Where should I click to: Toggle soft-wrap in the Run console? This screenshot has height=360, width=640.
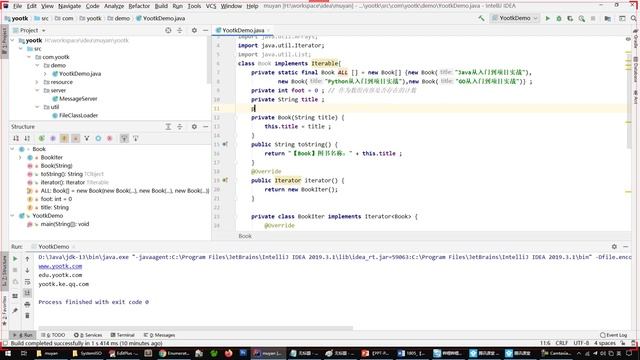[x=27, y=282]
